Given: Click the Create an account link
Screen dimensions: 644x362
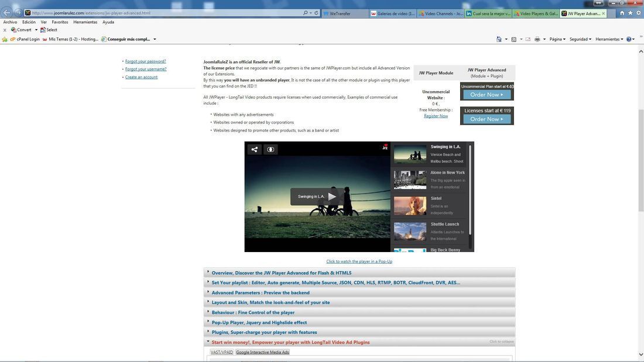Looking at the screenshot, I should click(x=141, y=77).
